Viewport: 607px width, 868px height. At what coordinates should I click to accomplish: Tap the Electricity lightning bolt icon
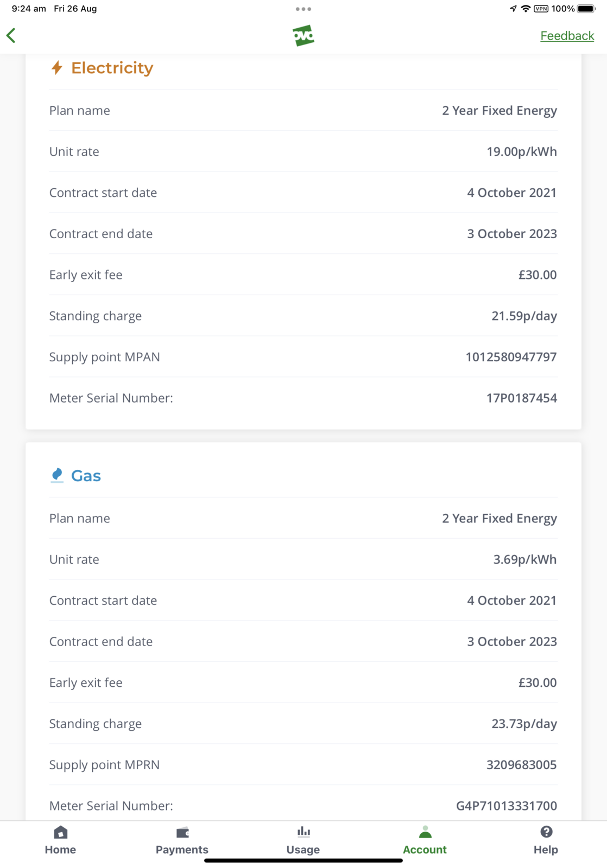coord(57,68)
